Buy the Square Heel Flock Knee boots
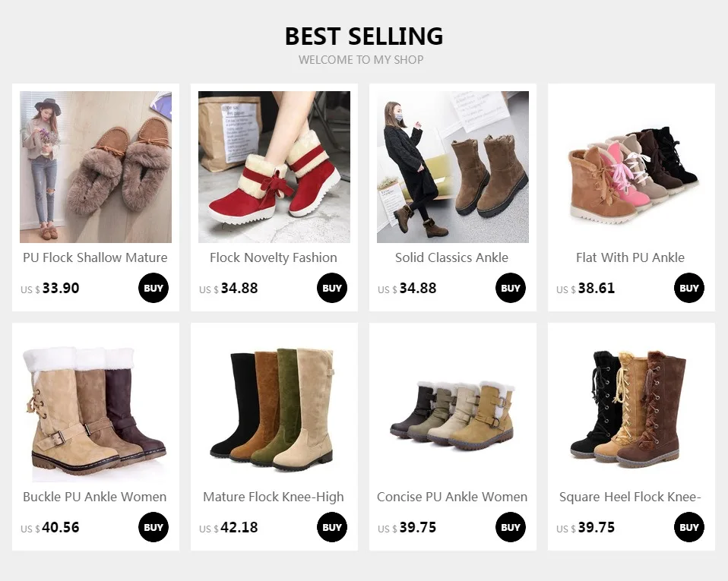Viewport: 728px width, 581px height. pos(689,527)
